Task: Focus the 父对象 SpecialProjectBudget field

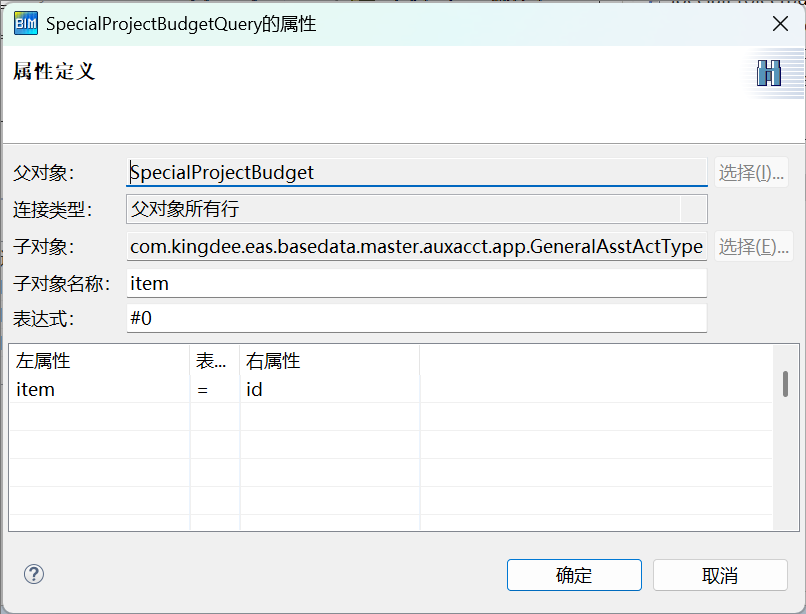Action: point(417,172)
